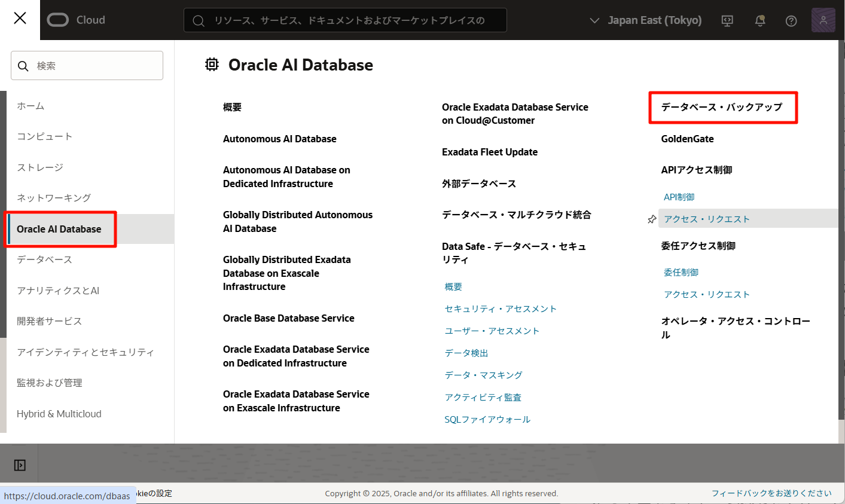
Task: Click the フィードバックをお送りください footer link
Action: tap(771, 493)
